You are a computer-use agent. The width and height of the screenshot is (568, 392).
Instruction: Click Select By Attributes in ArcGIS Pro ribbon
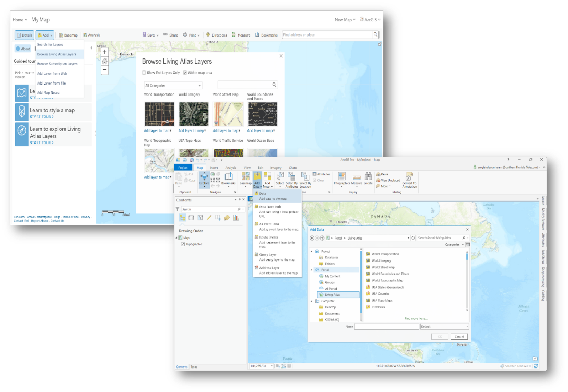point(292,180)
